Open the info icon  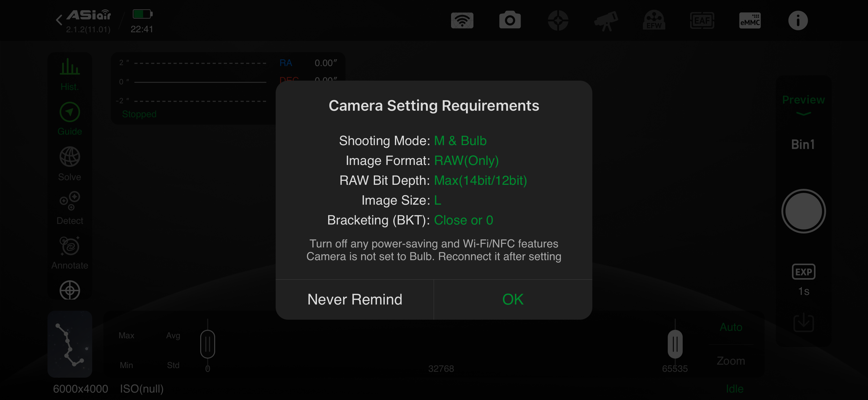tap(798, 21)
